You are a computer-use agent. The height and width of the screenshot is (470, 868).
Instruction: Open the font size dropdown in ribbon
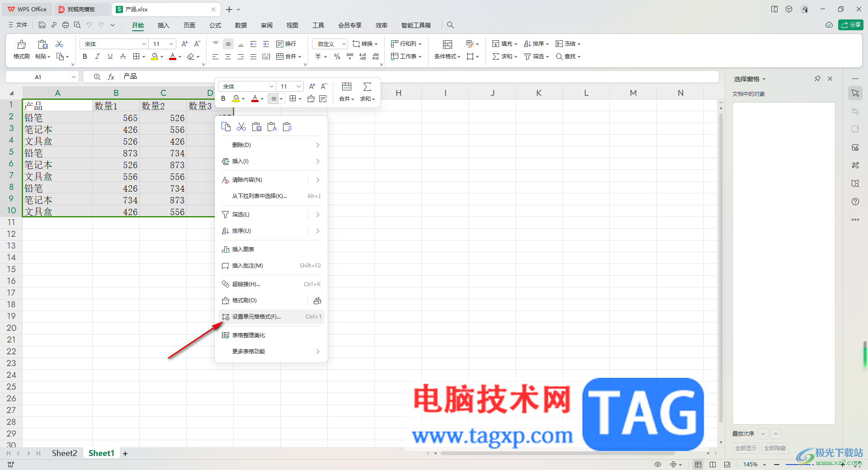tap(171, 44)
